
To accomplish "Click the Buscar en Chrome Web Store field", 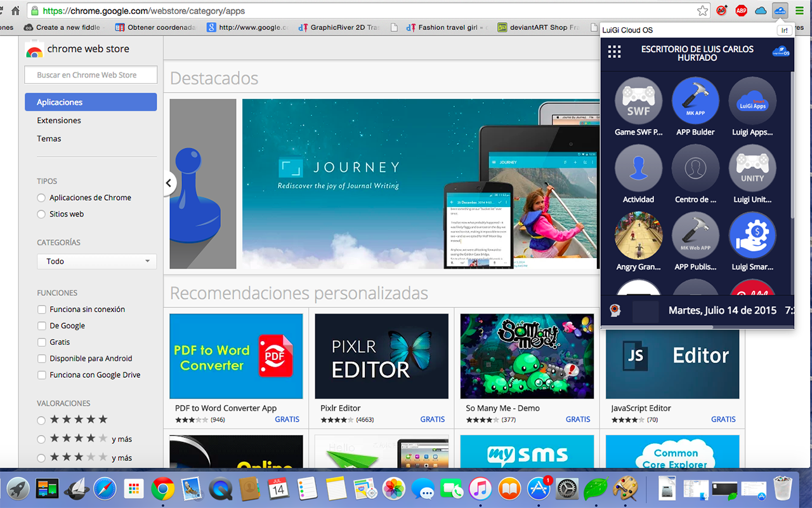I will coord(91,75).
